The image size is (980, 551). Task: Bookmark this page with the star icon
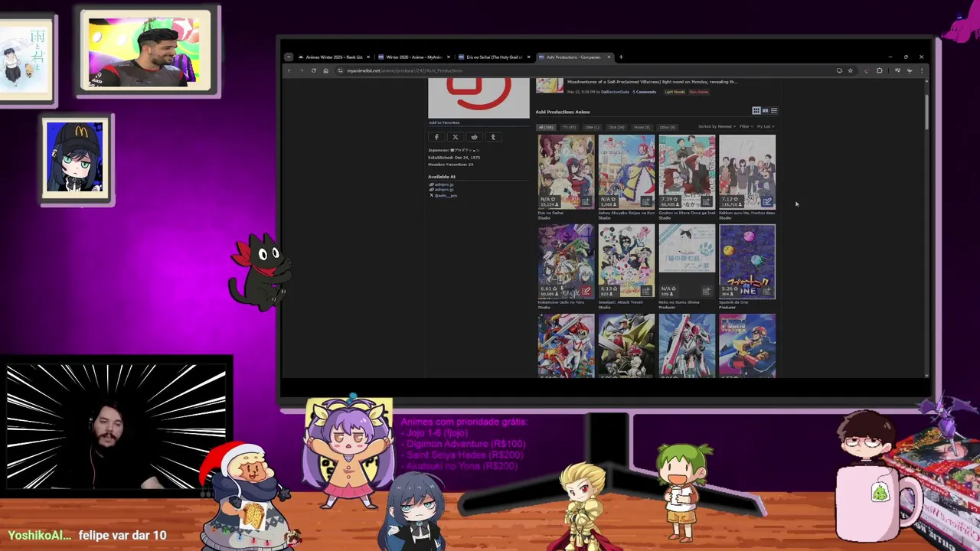click(850, 70)
